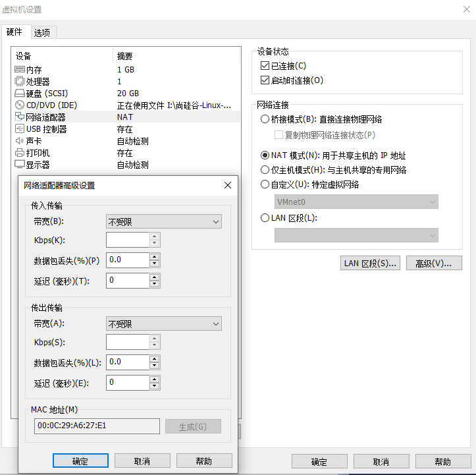476x475 pixels.
Task: Select the 自定义(U) 特定虚拟网络 radio button
Action: (265, 184)
